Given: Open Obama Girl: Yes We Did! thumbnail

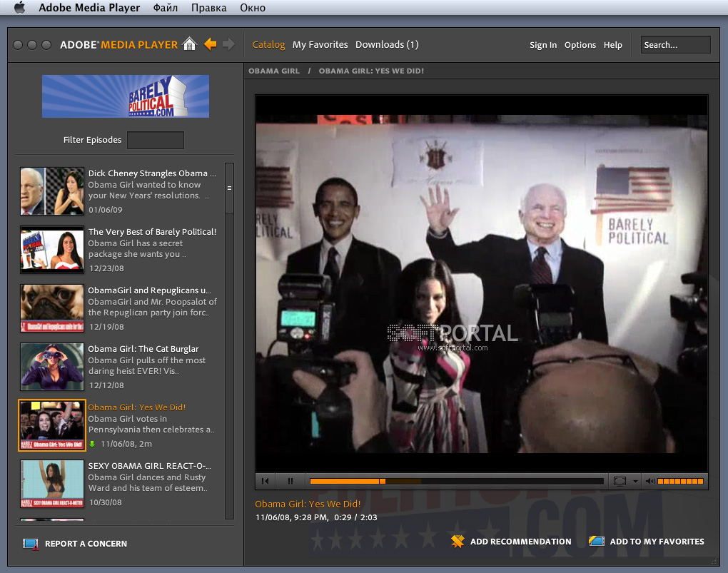Looking at the screenshot, I should point(52,425).
